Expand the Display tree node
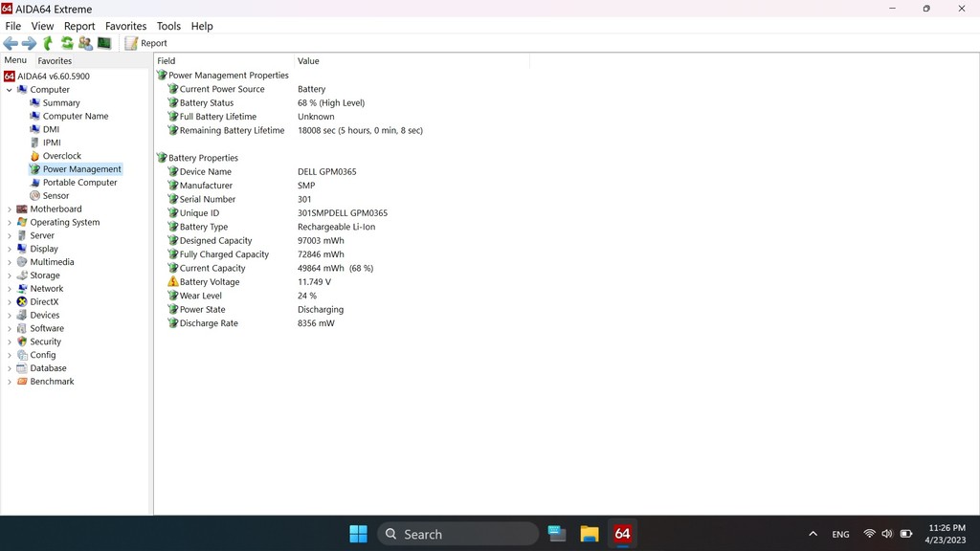This screenshot has width=980, height=551. [9, 249]
